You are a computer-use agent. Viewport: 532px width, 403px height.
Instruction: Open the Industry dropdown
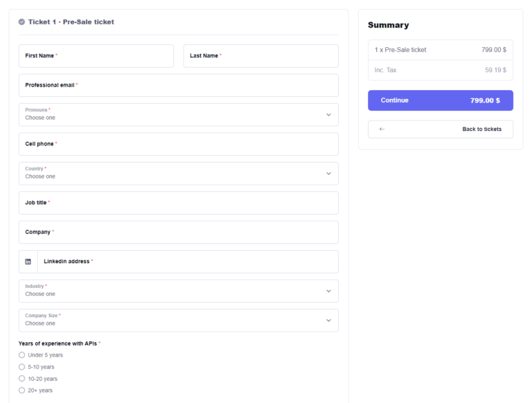(178, 291)
